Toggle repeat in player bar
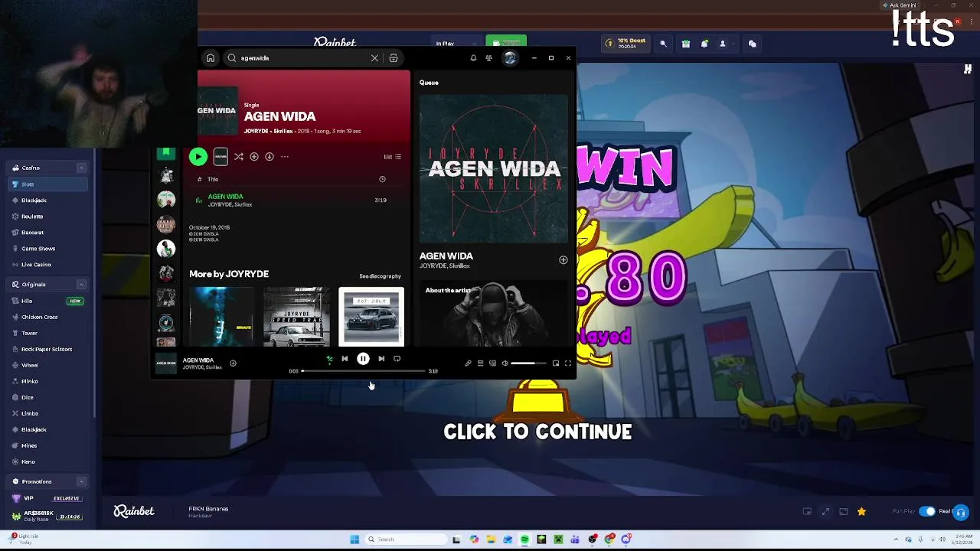Screen dimensions: 980x551 (397, 359)
